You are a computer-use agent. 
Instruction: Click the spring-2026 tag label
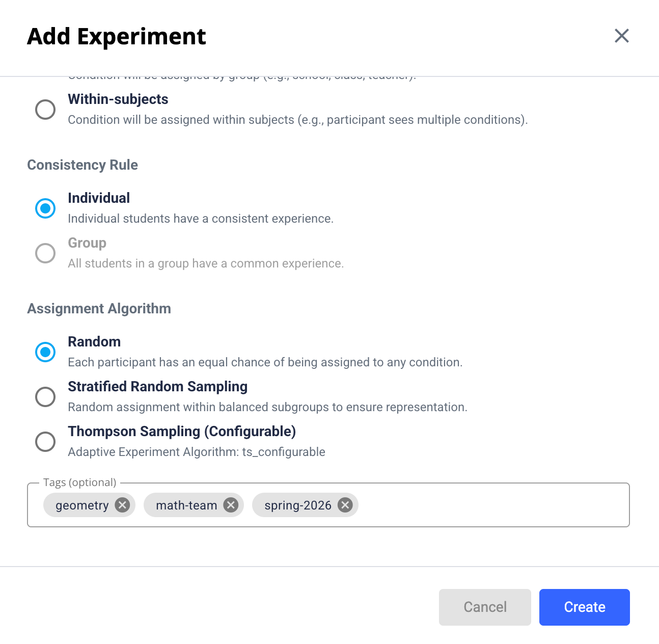[298, 505]
